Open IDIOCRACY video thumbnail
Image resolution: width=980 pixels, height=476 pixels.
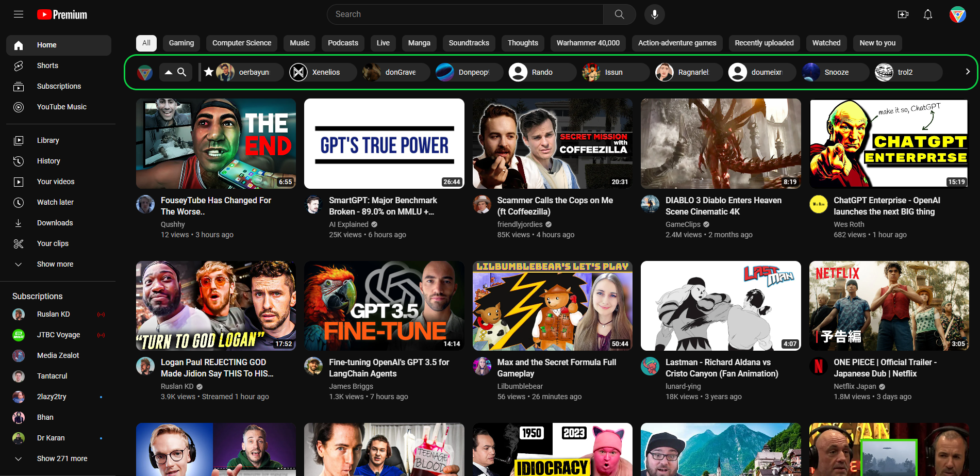point(553,449)
